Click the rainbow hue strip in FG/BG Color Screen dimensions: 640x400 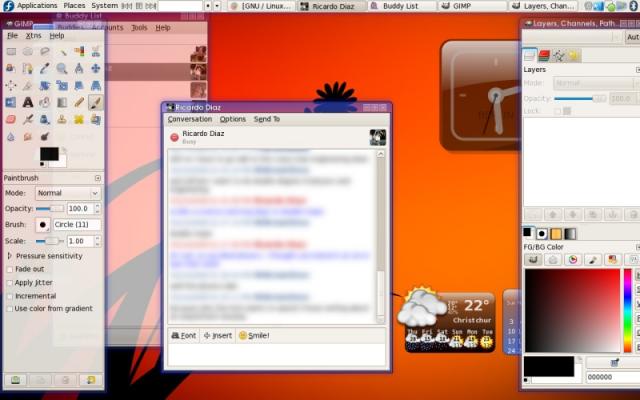(x=628, y=311)
